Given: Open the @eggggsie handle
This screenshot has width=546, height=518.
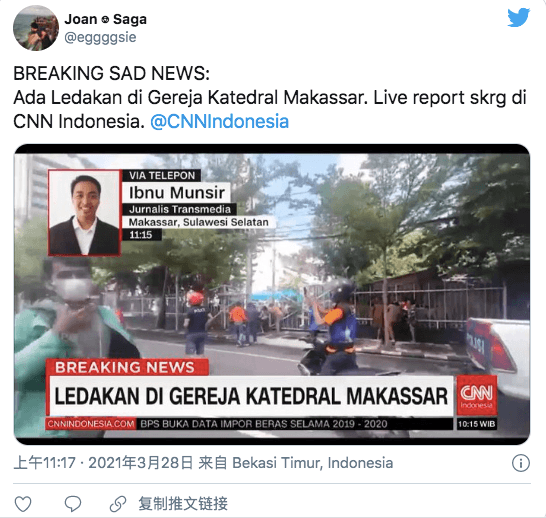Looking at the screenshot, I should 100,37.
